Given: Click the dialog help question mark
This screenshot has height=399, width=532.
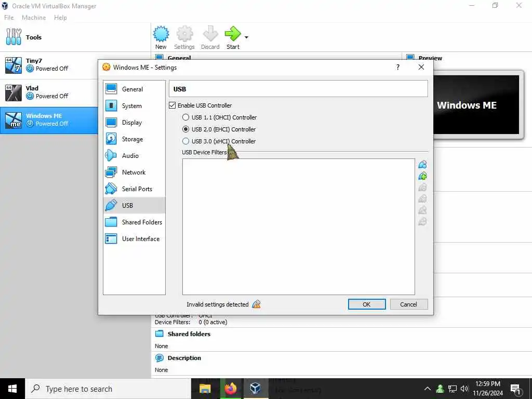Looking at the screenshot, I should [397, 67].
